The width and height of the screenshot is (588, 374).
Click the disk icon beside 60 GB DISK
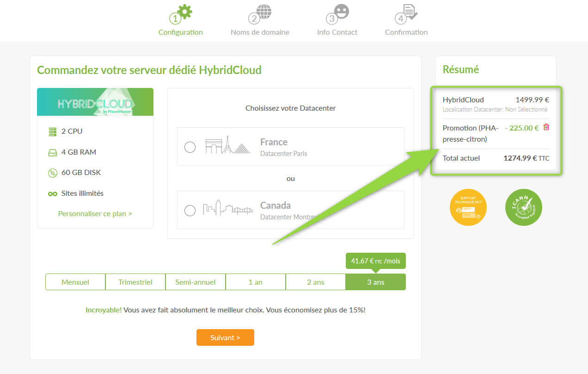coord(52,173)
